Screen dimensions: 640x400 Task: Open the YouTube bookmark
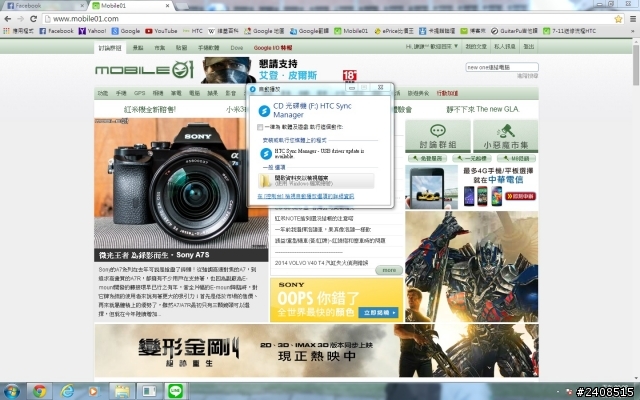point(161,31)
